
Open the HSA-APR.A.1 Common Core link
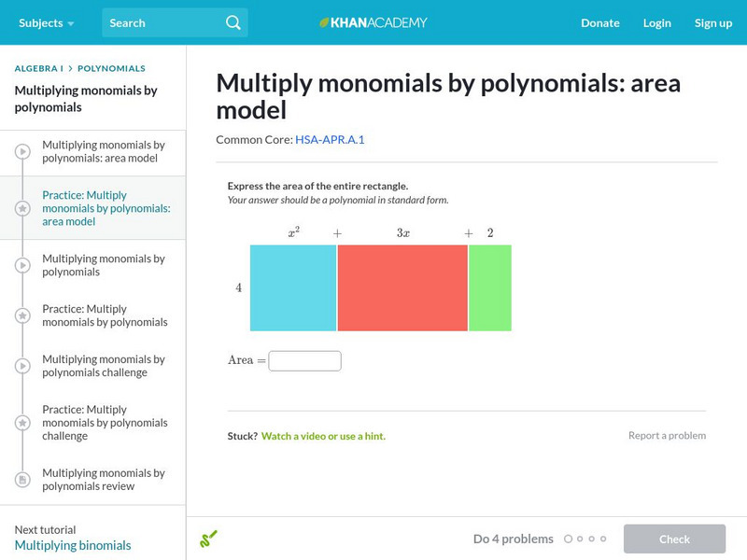(330, 139)
